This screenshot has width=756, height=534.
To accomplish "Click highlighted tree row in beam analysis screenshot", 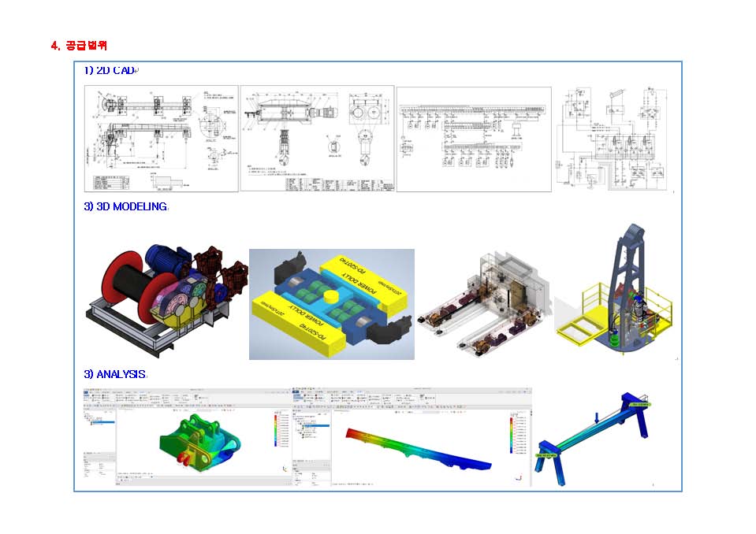I will [316, 426].
